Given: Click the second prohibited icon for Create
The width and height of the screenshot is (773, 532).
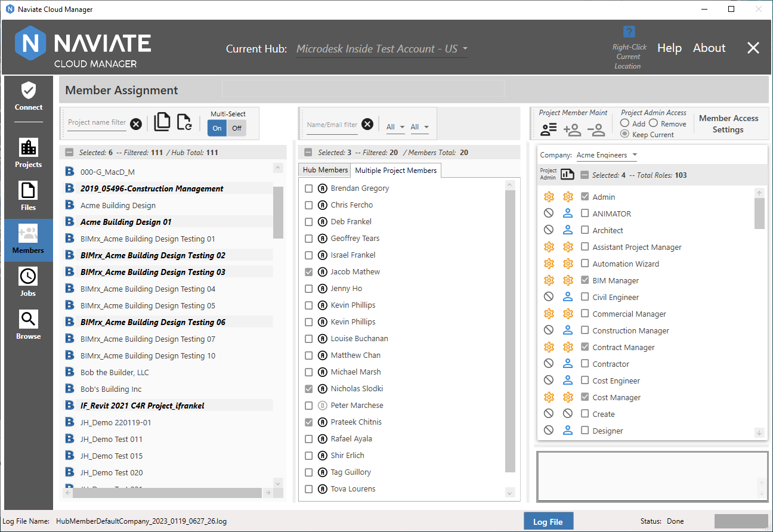Looking at the screenshot, I should click(x=568, y=414).
